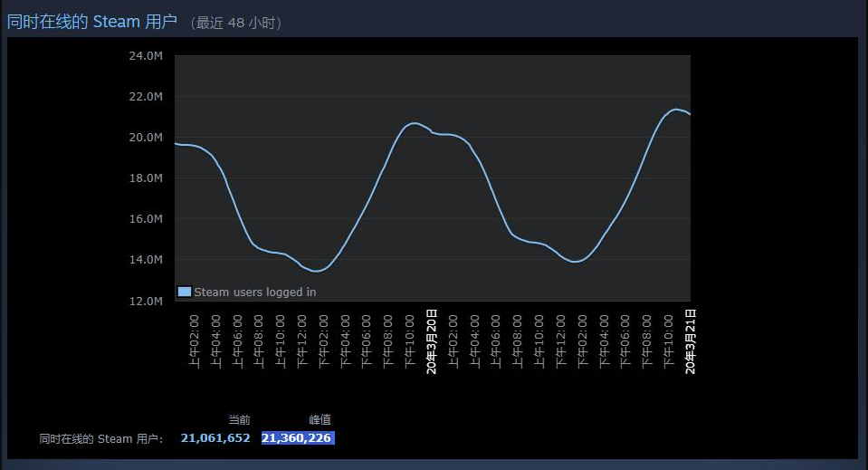This screenshot has width=868, height=470.
Task: Click the '峰值' column header
Action: click(x=320, y=419)
